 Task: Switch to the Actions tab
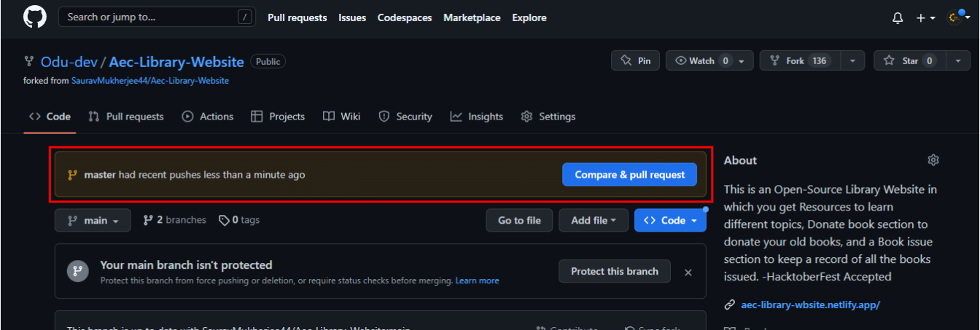[x=208, y=117]
